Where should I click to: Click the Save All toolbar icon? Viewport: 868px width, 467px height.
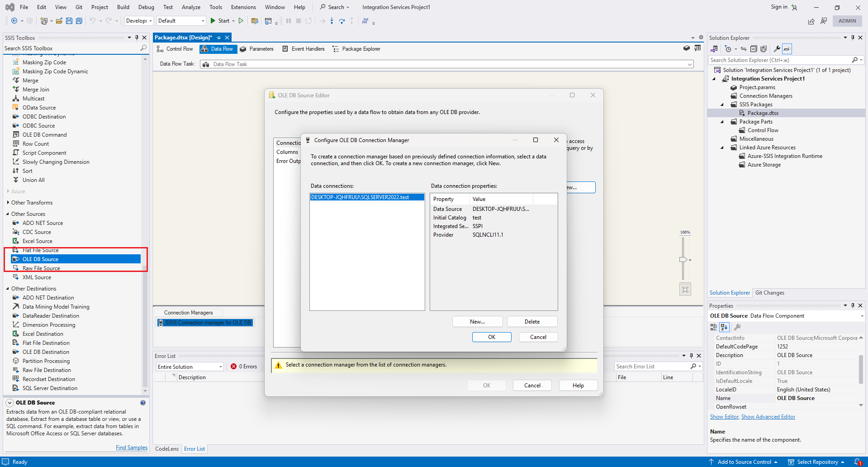[79, 21]
